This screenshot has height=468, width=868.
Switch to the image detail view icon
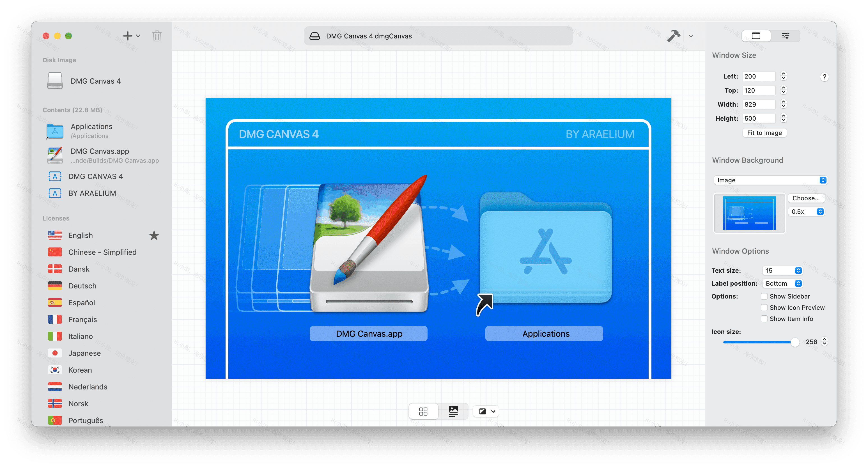pos(453,411)
